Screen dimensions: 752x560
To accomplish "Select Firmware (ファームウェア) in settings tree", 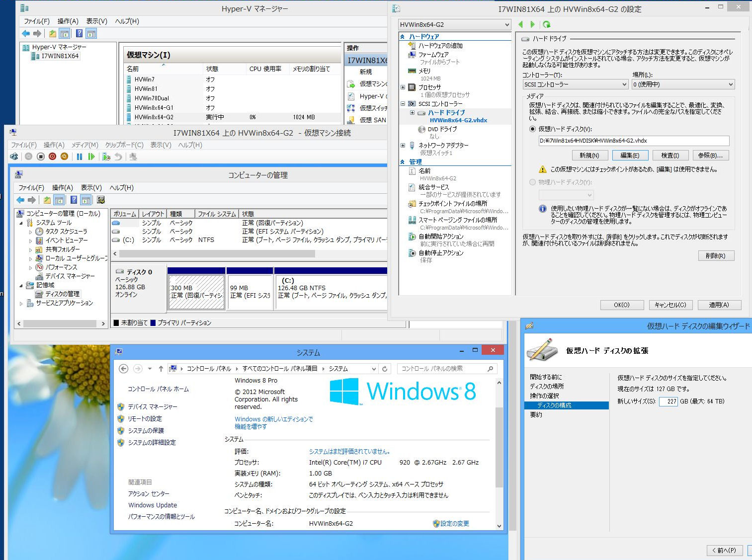I will (x=433, y=55).
